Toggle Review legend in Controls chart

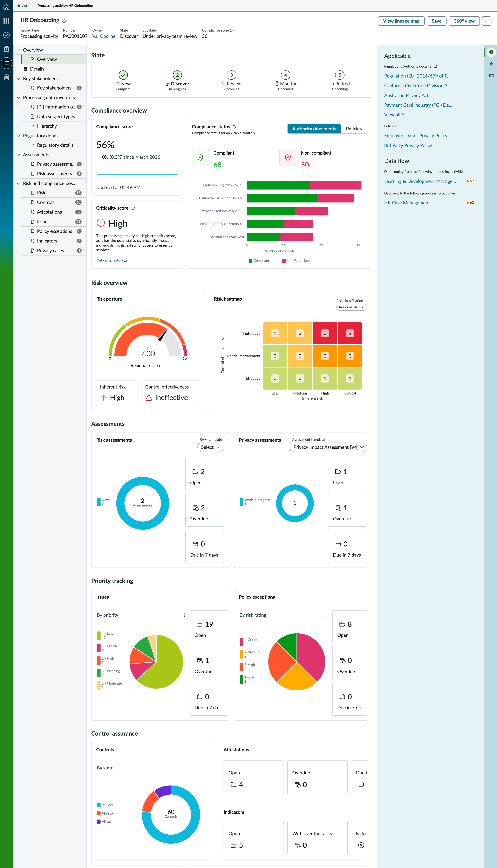point(105,805)
